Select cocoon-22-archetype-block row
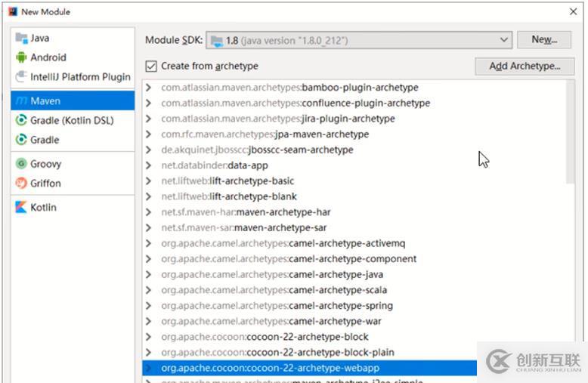 pos(354,337)
